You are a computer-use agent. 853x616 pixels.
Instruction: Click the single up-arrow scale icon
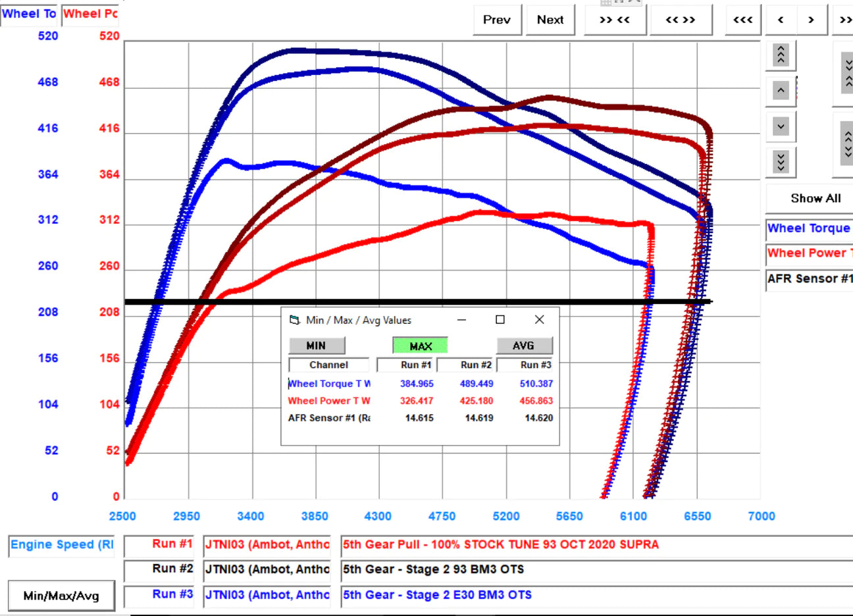click(780, 91)
